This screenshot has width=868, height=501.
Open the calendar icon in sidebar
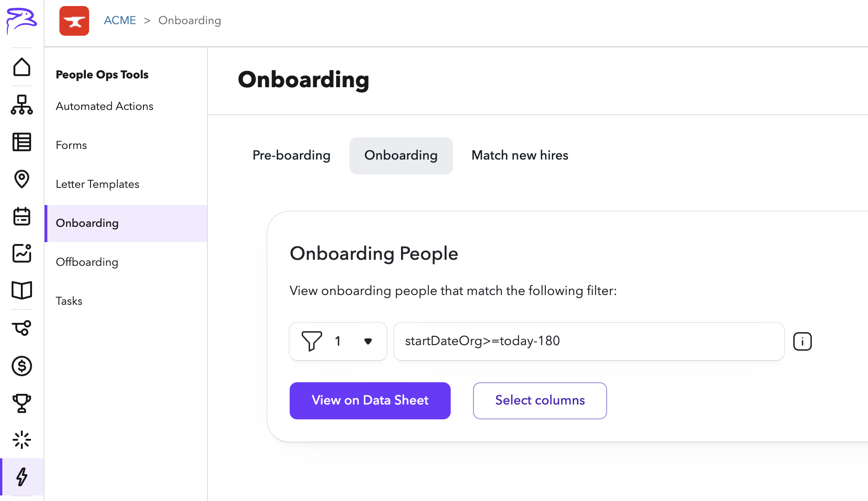pyautogui.click(x=21, y=217)
